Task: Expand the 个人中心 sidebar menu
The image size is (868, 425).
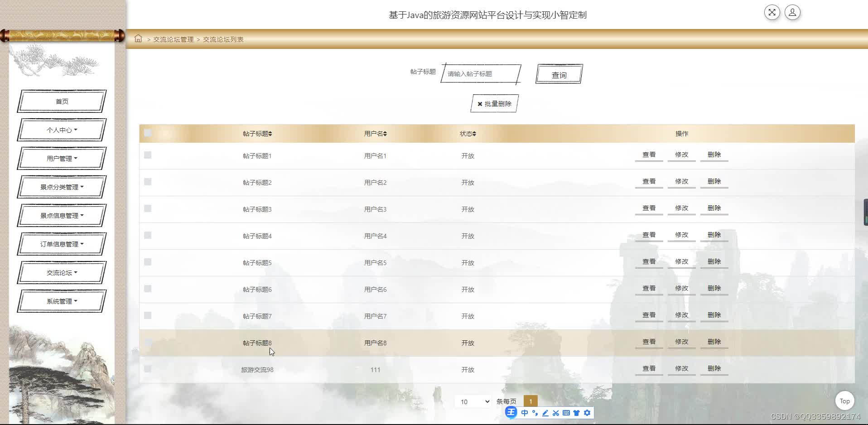Action: tap(62, 130)
